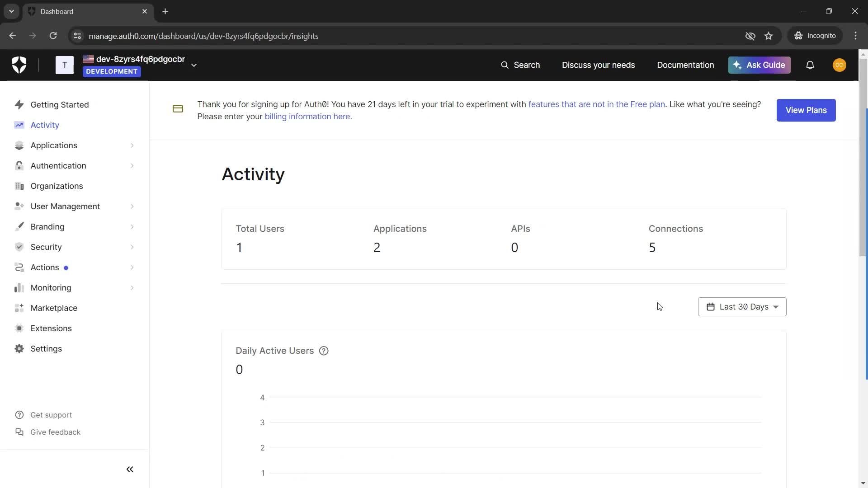Click the browser address bar URL
This screenshot has height=488, width=868.
click(203, 36)
